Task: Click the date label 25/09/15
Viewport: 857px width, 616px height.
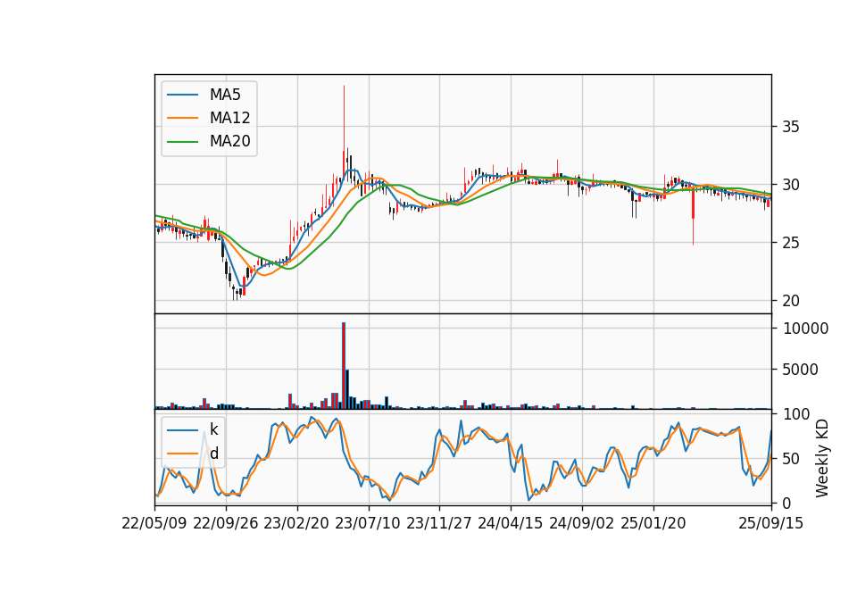Action: click(771, 523)
